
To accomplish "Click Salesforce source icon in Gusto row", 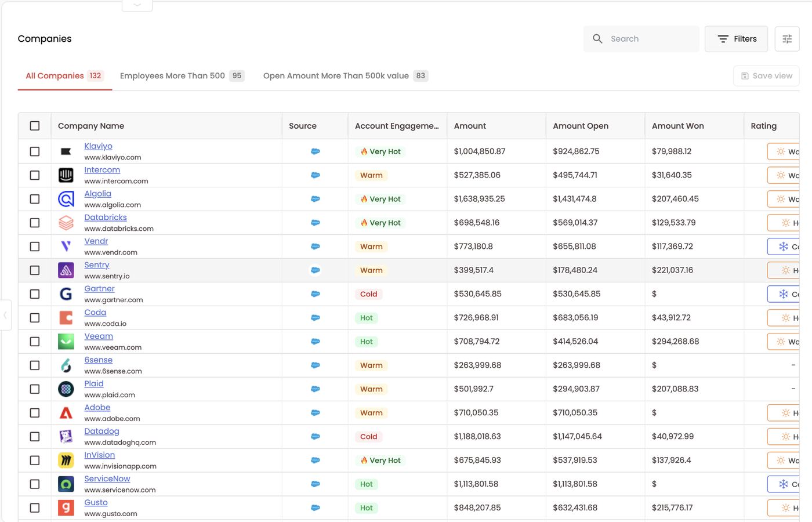I will (316, 508).
